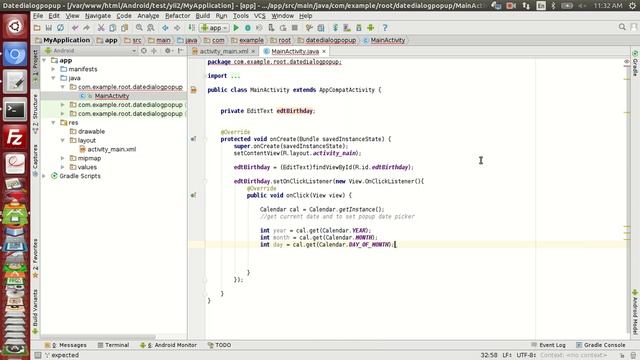640x360 pixels.
Task: Expand the folded import statement
Action: [x=235, y=76]
